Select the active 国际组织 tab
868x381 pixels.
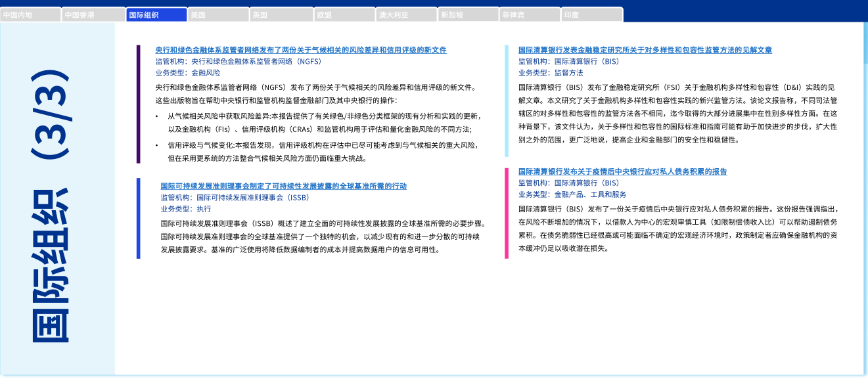(x=156, y=14)
